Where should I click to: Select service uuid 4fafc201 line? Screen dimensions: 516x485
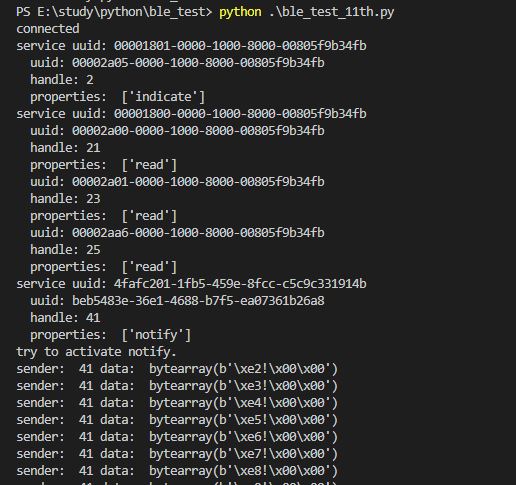click(191, 284)
